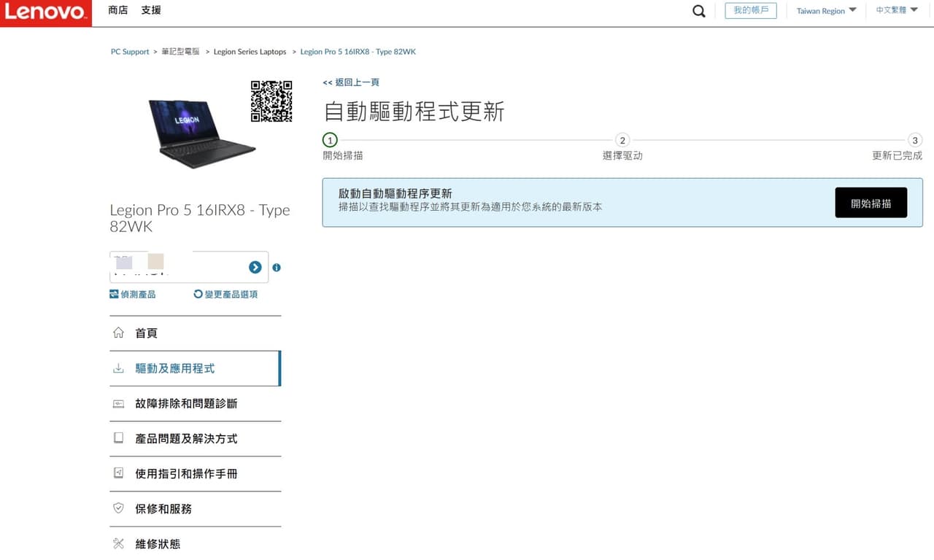Click the download icon beside 驅動及應用程式
The height and width of the screenshot is (560, 934).
(118, 368)
